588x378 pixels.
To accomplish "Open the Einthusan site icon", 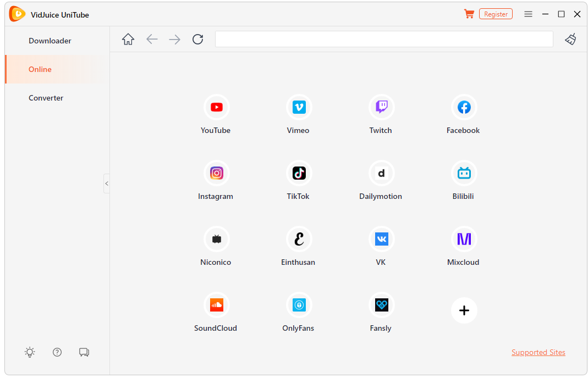I will pos(299,239).
